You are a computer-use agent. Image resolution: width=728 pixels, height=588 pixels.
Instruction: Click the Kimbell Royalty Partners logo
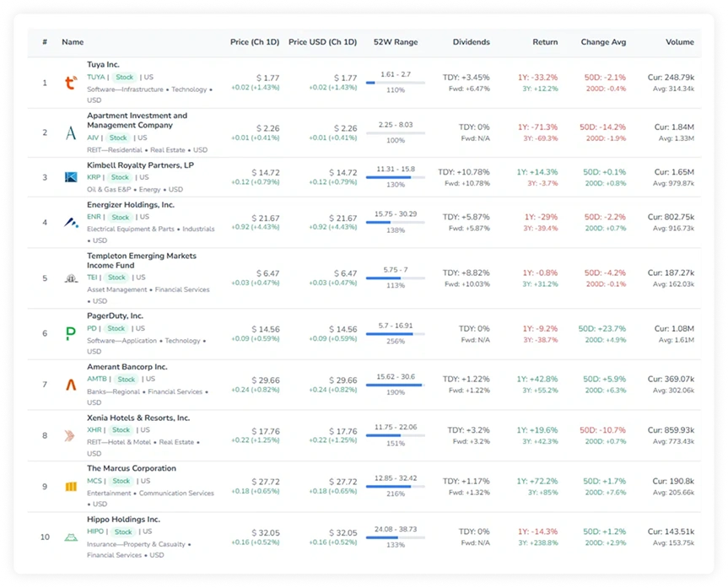pyautogui.click(x=71, y=177)
